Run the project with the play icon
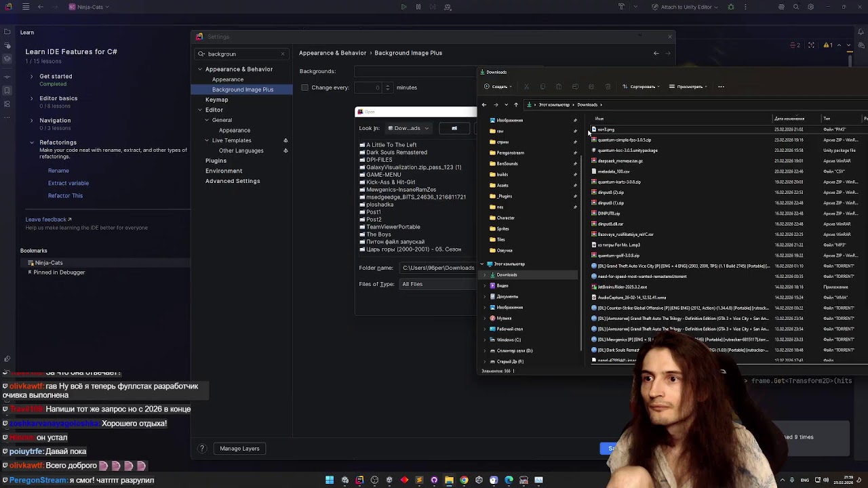 click(403, 7)
